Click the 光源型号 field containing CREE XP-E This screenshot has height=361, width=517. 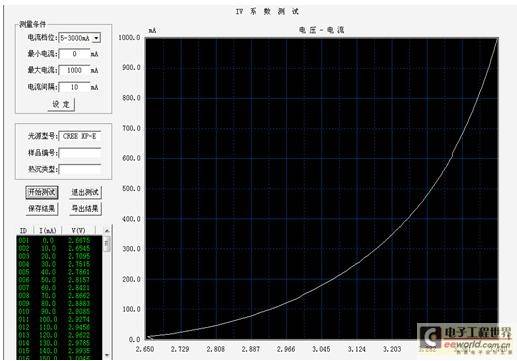pyautogui.click(x=80, y=136)
